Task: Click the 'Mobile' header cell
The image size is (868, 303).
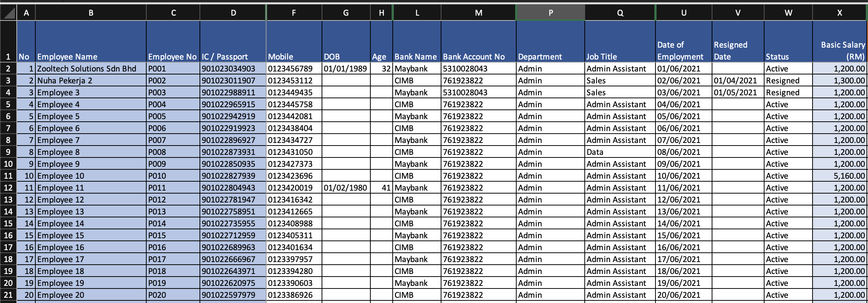Action: pyautogui.click(x=294, y=41)
